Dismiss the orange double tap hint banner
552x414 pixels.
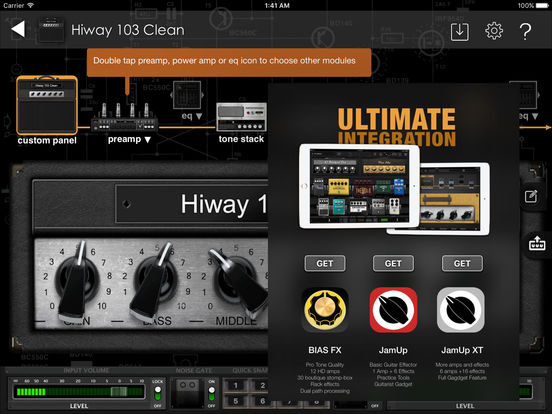(x=229, y=62)
